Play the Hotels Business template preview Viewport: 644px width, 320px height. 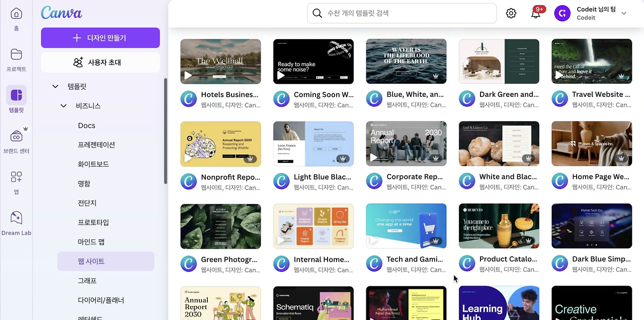[x=188, y=76]
